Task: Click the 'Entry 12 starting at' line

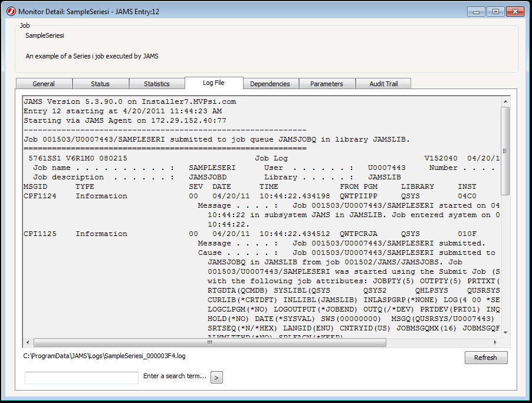Action: pyautogui.click(x=123, y=111)
